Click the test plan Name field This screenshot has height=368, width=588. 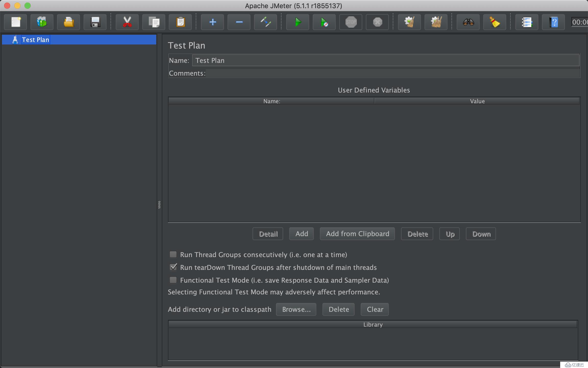386,61
